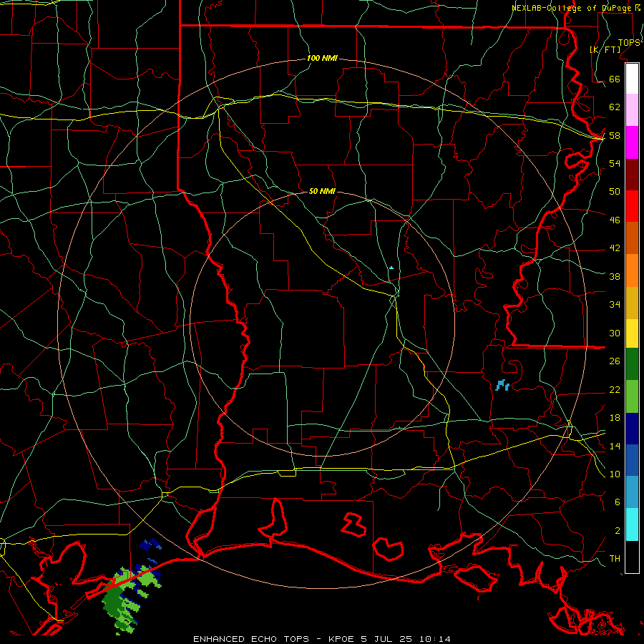The height and width of the screenshot is (644, 644).
Task: Click the legend value "46"
Action: point(615,220)
